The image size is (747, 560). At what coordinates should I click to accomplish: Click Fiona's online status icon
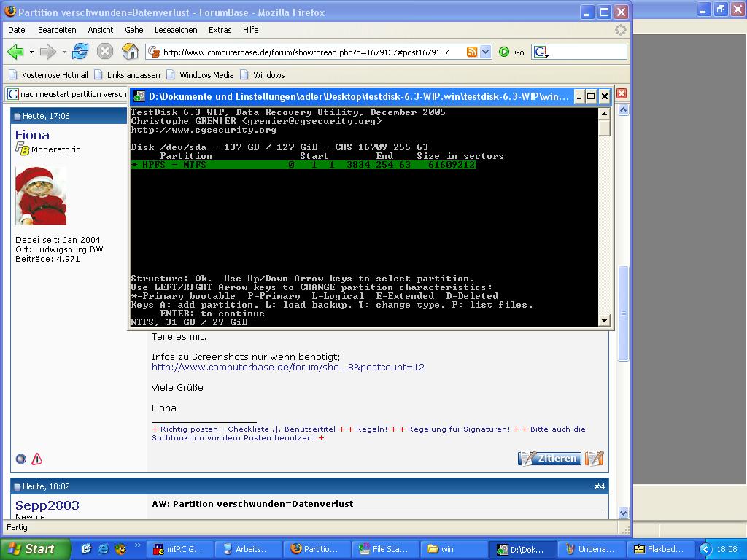click(x=20, y=459)
